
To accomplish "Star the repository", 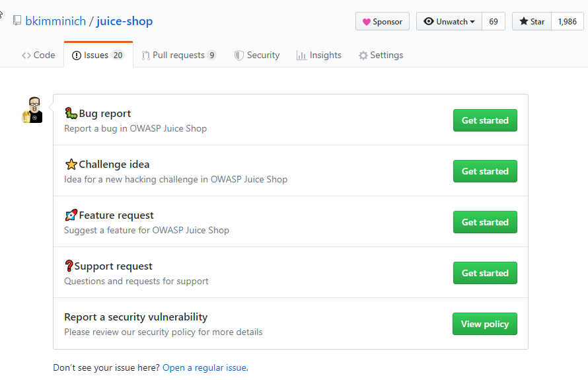I will [532, 21].
